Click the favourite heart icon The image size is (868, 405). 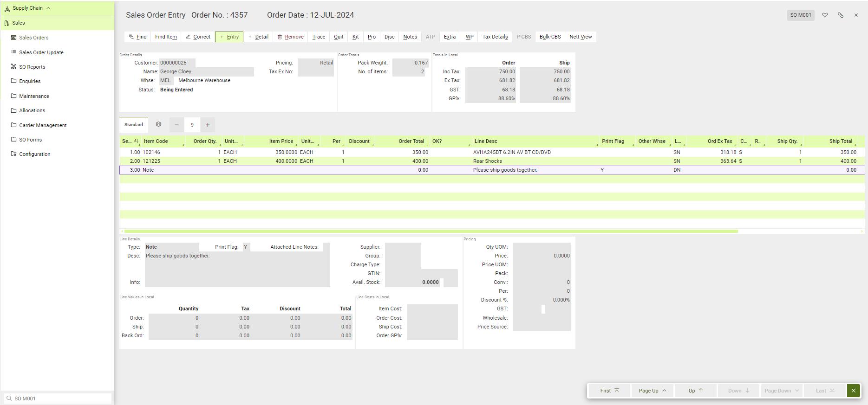tap(825, 15)
